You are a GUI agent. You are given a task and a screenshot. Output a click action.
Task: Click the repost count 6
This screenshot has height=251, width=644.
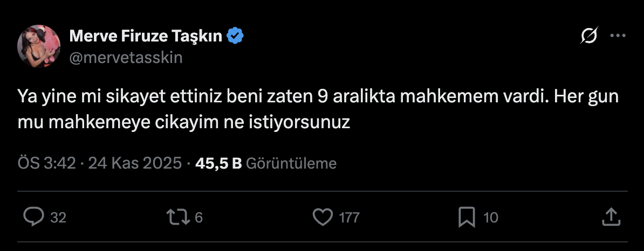(x=198, y=218)
